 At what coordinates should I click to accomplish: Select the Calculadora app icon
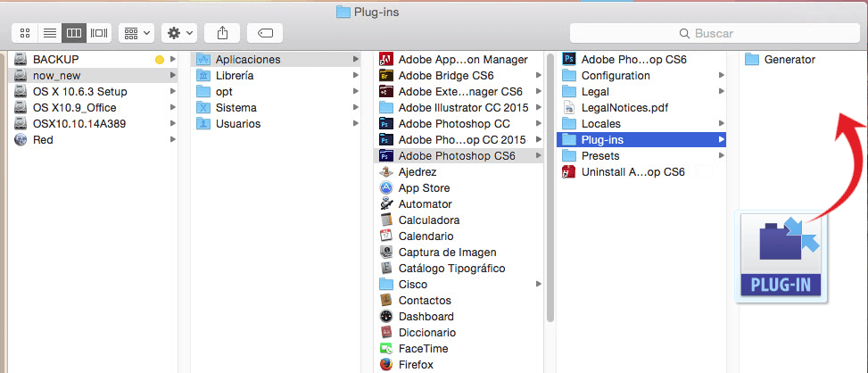pos(386,220)
